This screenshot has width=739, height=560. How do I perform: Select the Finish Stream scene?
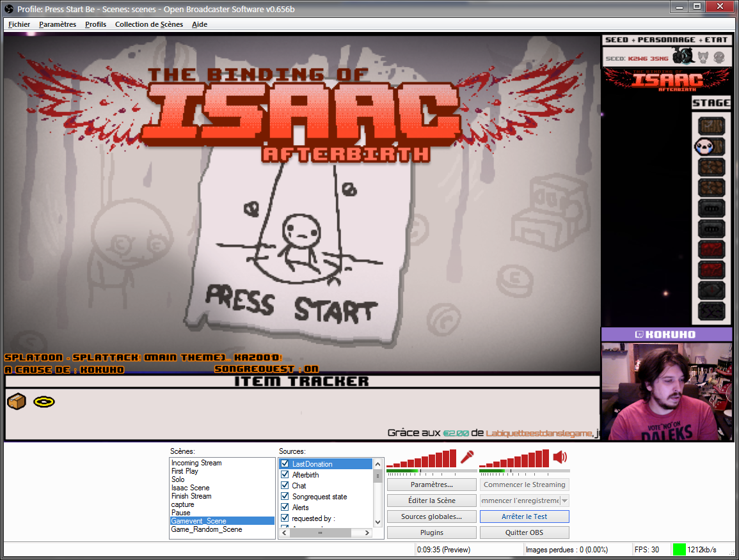[191, 496]
